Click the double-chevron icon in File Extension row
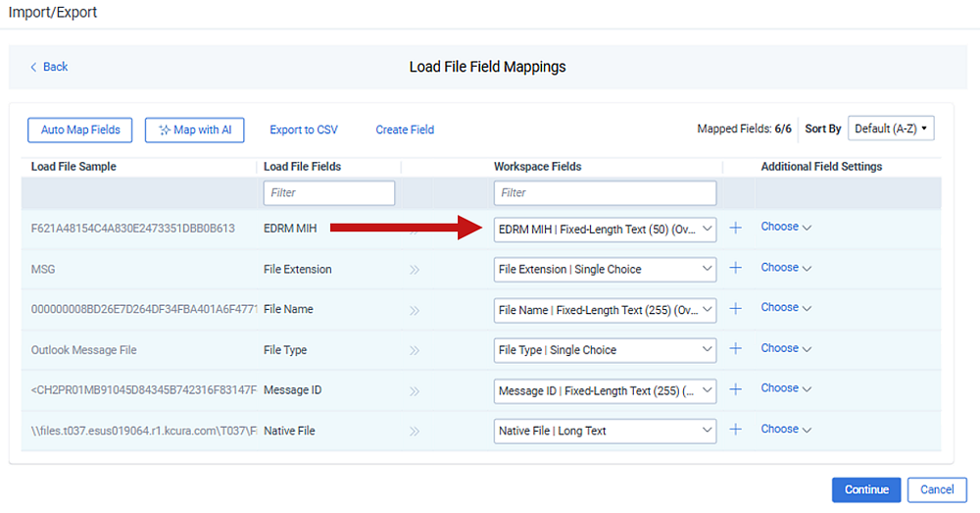980x513 pixels. 415,270
